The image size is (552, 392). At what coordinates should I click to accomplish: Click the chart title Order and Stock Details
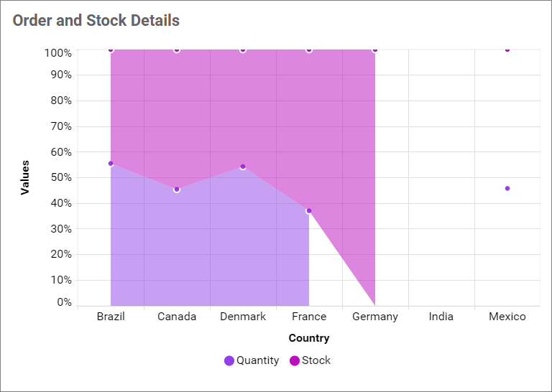(96, 20)
